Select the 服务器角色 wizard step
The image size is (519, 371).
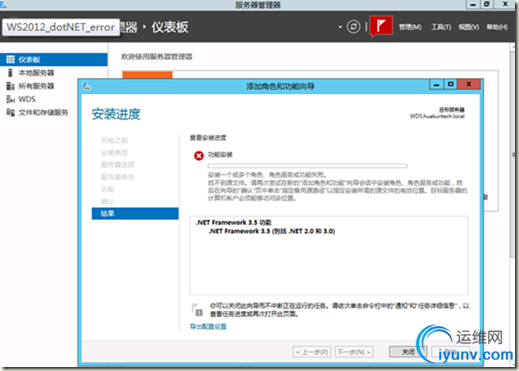[117, 177]
